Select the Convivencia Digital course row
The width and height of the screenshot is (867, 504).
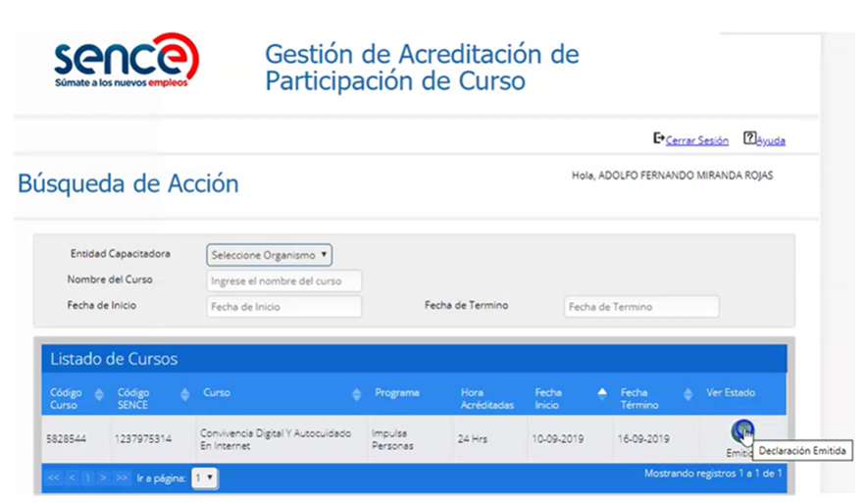point(275,438)
